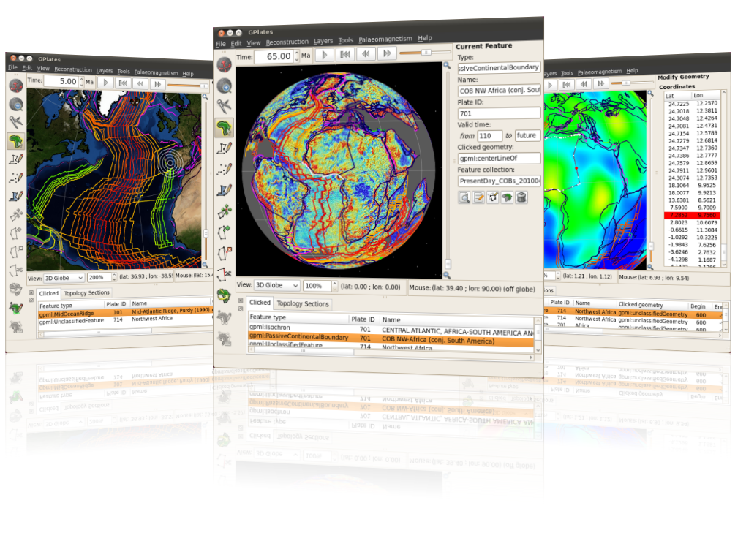Click Edit Feature icon under Feature collection

pyautogui.click(x=478, y=197)
